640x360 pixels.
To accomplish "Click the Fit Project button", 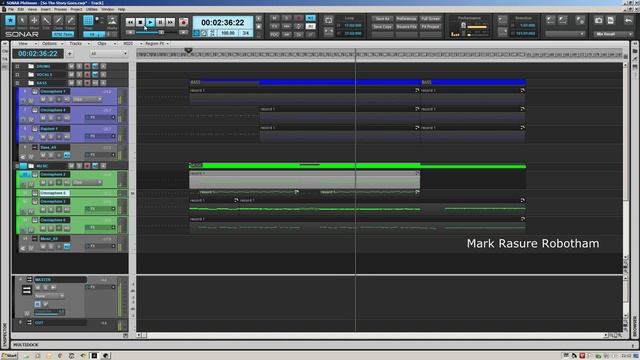I will (431, 27).
